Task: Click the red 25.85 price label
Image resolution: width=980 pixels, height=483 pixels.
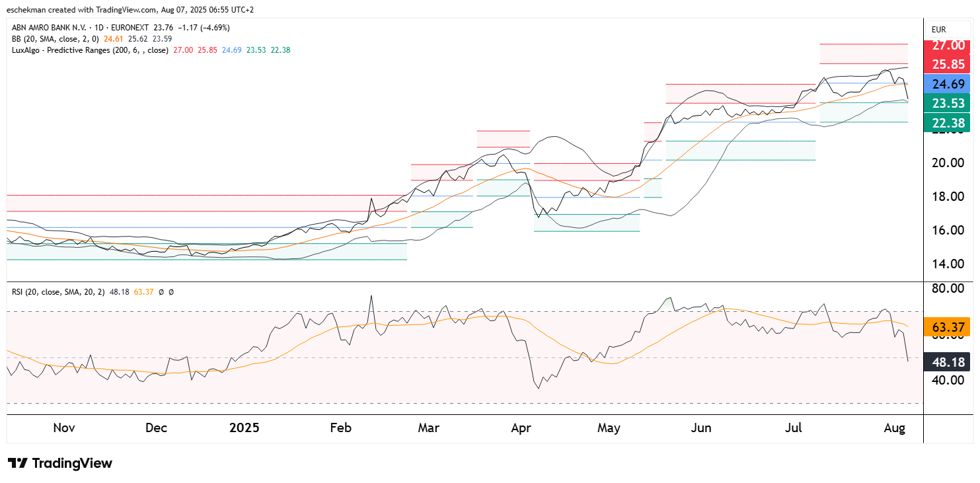Action: pyautogui.click(x=949, y=65)
